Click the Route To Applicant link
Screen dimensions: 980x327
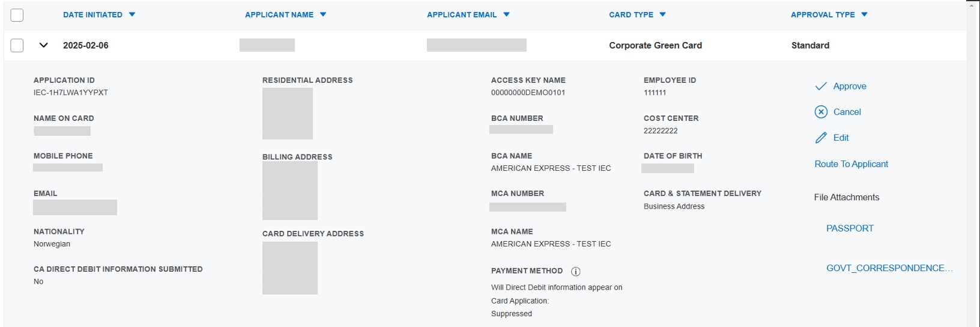click(x=851, y=164)
